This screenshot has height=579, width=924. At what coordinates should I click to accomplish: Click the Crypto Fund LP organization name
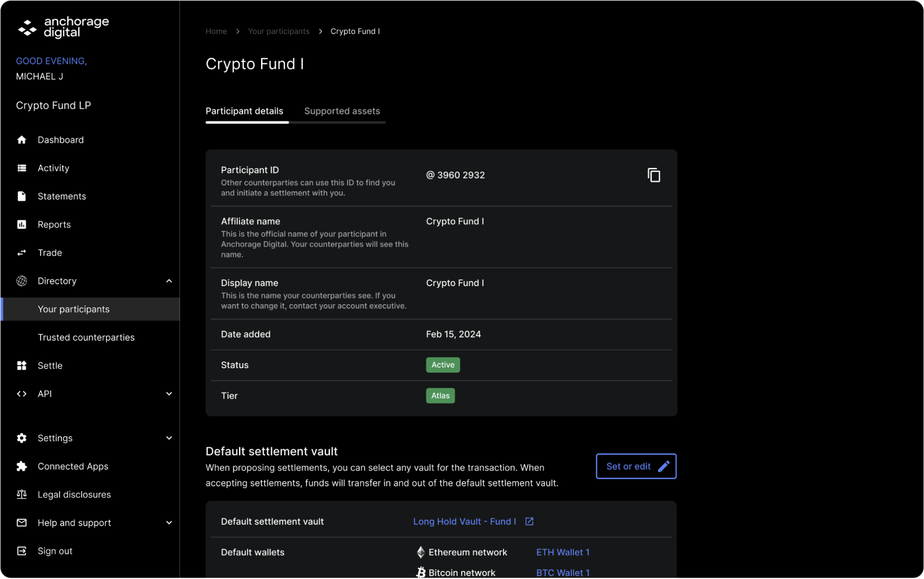[x=53, y=106]
